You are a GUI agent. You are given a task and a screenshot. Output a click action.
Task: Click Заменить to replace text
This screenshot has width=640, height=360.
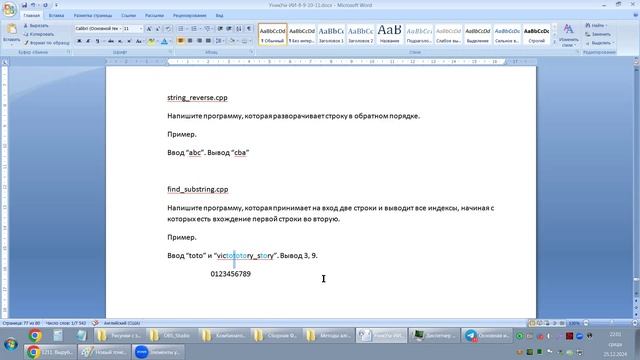(x=598, y=34)
